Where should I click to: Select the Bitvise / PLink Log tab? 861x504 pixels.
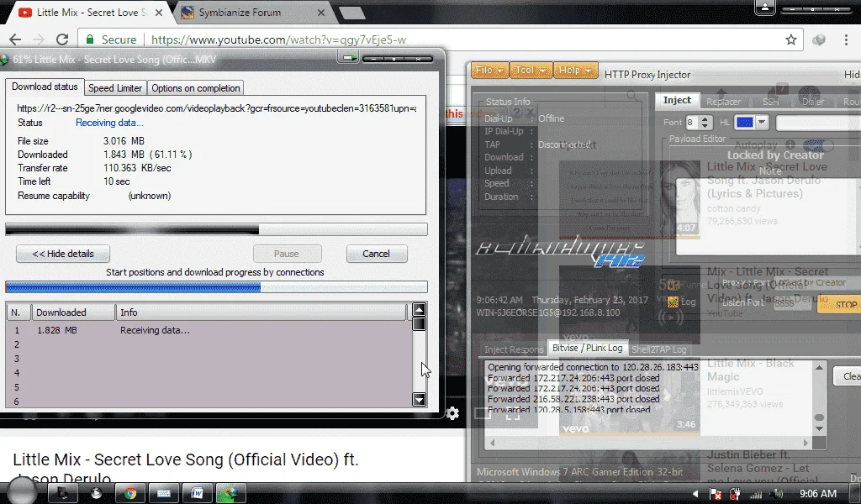coord(587,348)
